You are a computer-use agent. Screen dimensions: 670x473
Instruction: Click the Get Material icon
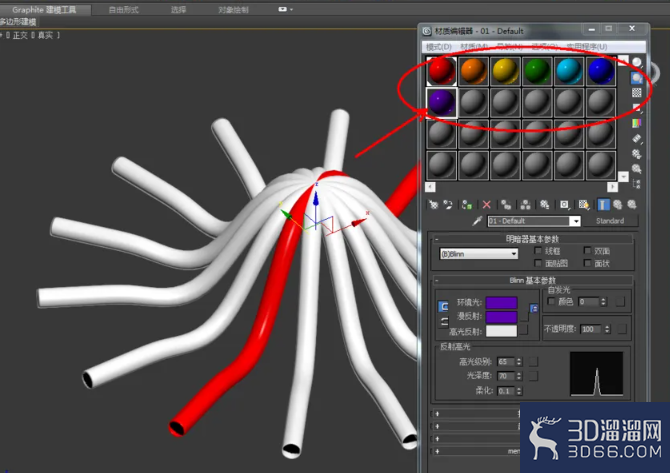[x=433, y=205]
